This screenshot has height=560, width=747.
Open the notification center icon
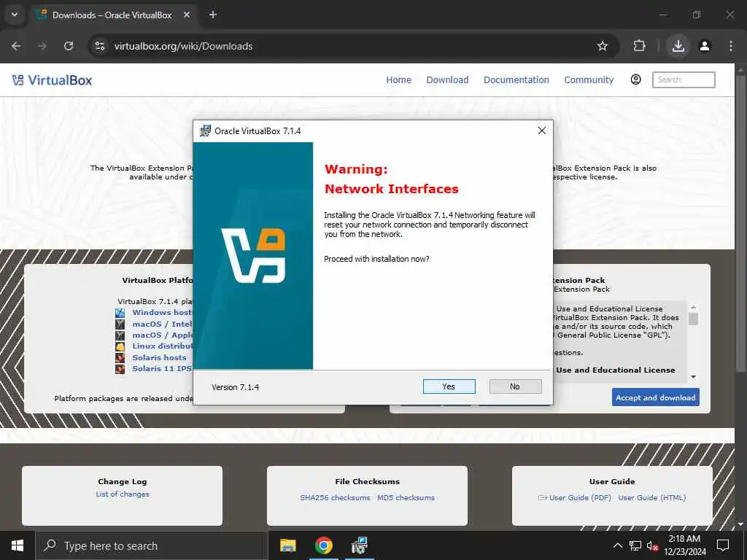click(x=723, y=545)
